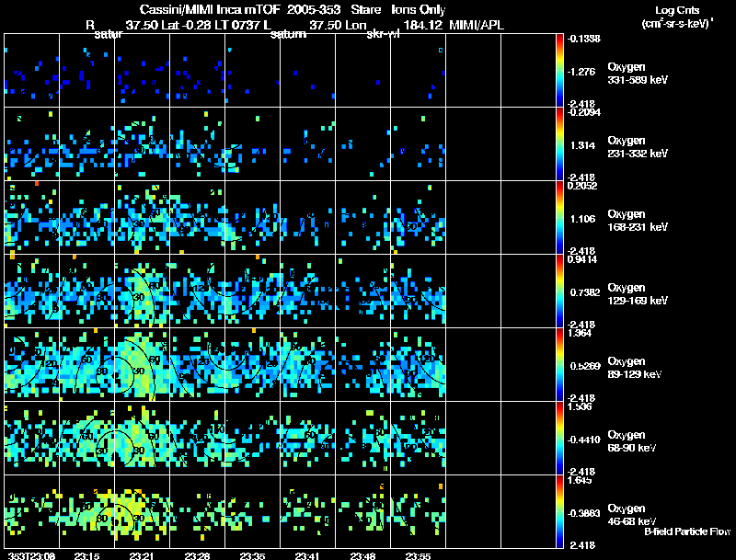Click the '-0.2094' color scale value
Screen dimensions: 736x560
pos(583,112)
